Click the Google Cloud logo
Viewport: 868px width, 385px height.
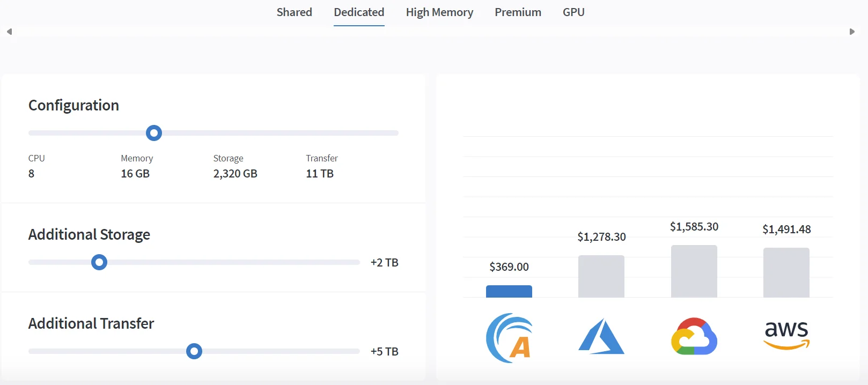[694, 336]
